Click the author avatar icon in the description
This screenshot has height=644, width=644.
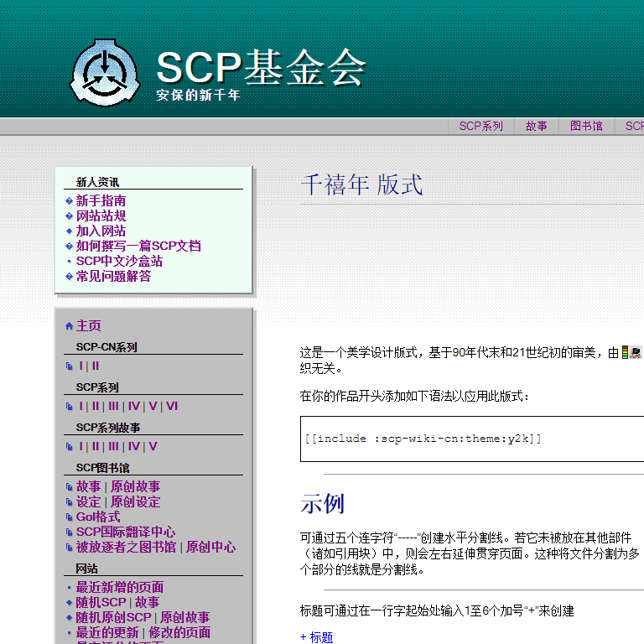tap(636, 354)
